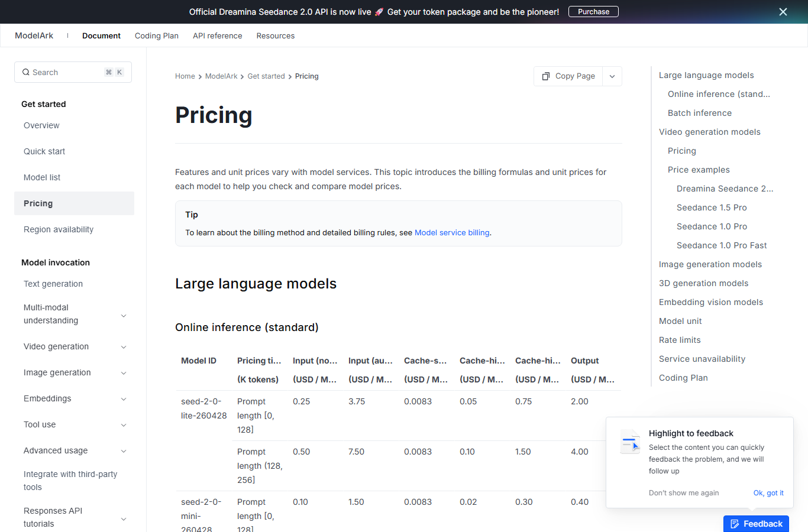Screen dimensions: 808x532
Task: Open the Model service billing link
Action: click(452, 232)
